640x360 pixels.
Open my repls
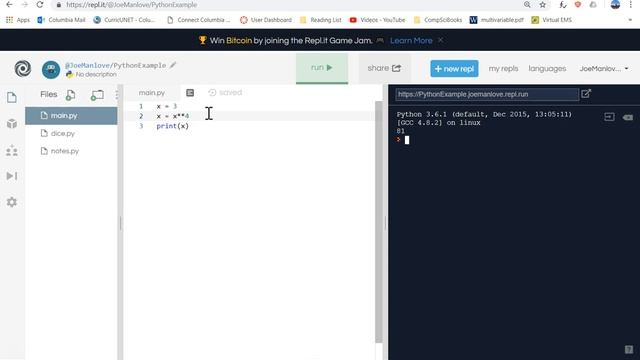[x=503, y=69]
